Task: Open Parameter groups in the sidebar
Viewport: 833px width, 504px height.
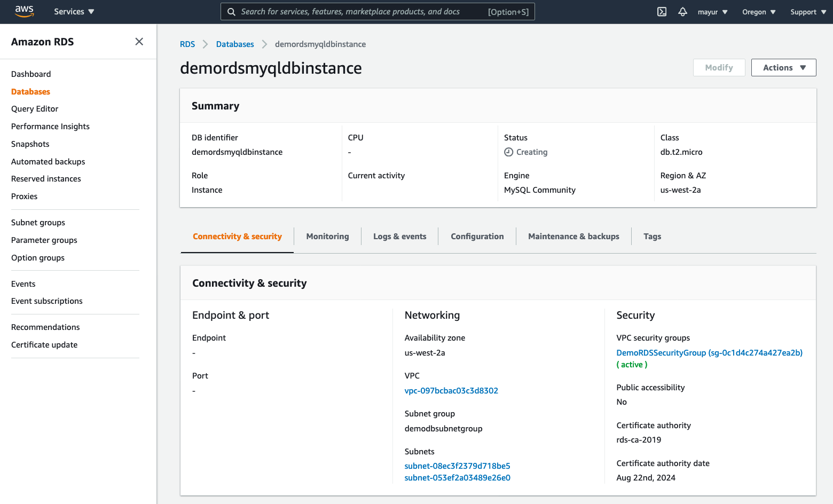Action: [x=44, y=240]
